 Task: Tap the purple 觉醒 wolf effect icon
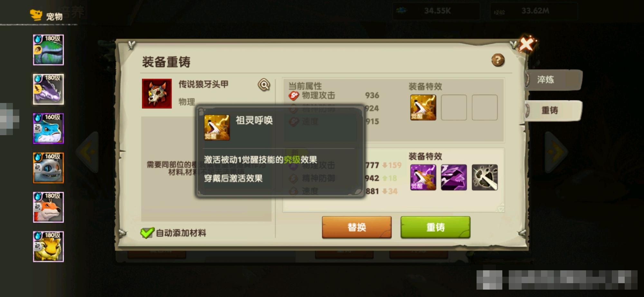[423, 177]
